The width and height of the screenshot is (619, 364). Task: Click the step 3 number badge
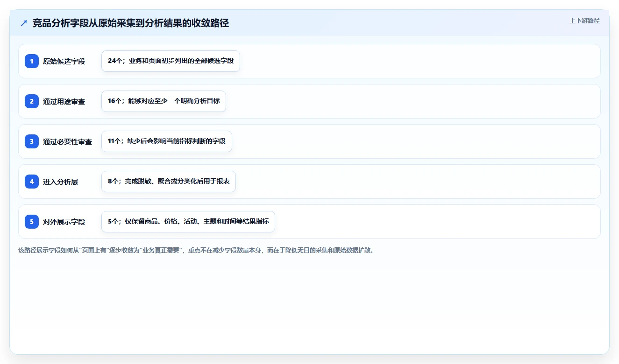[x=32, y=141]
